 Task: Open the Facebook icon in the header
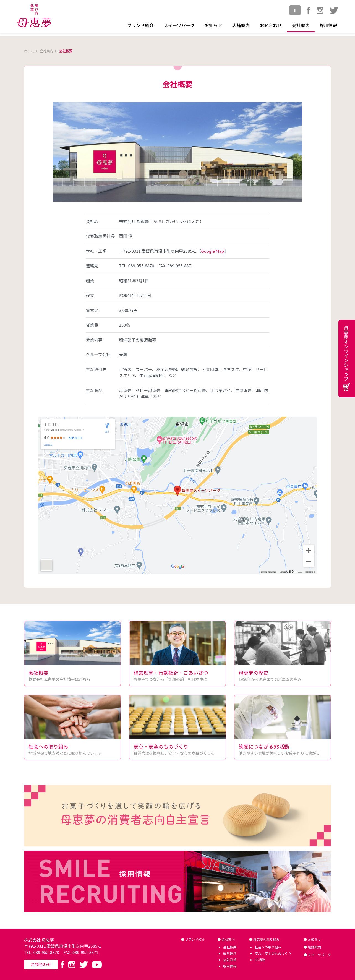[308, 10]
